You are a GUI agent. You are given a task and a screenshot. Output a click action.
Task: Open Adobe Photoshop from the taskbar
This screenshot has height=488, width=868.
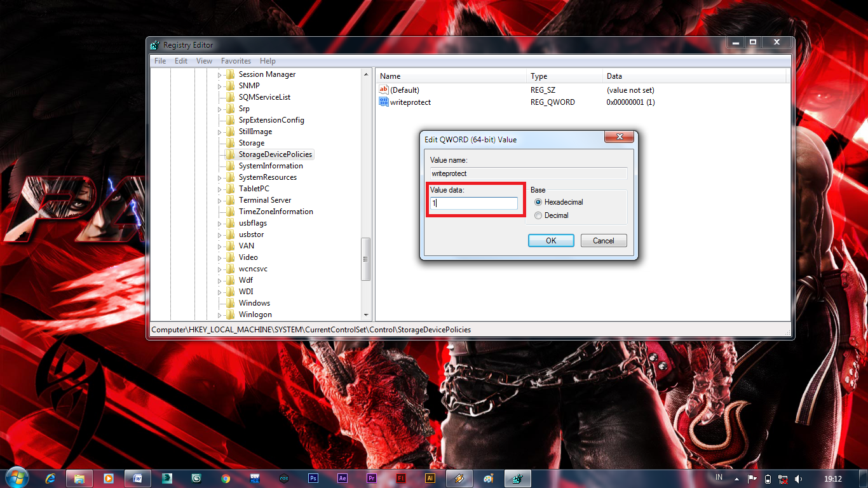pyautogui.click(x=313, y=478)
